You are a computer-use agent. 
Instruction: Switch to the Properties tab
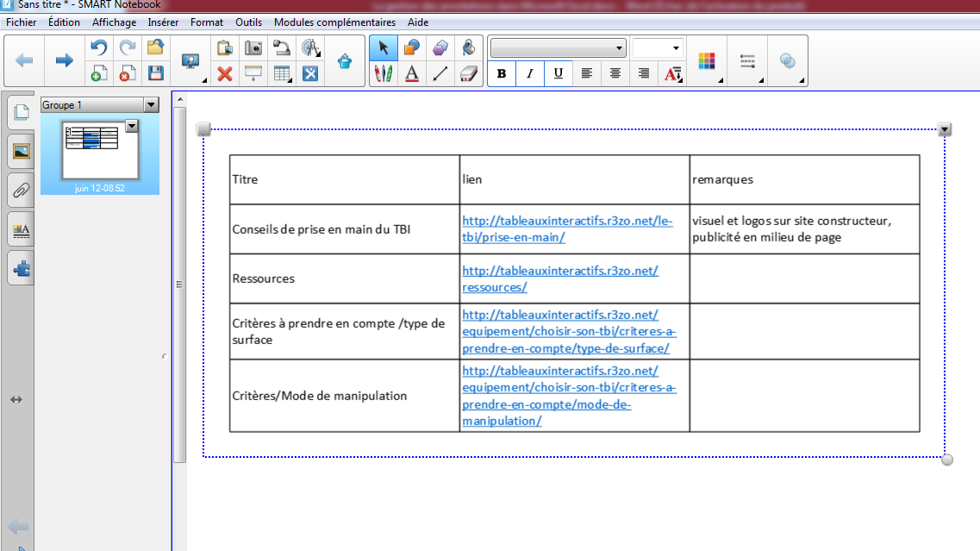(x=22, y=230)
